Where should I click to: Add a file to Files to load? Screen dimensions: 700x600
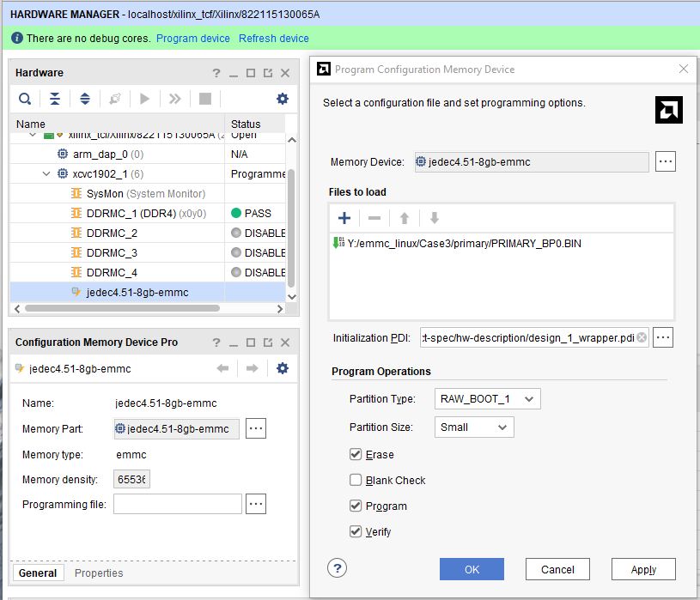pyautogui.click(x=344, y=218)
